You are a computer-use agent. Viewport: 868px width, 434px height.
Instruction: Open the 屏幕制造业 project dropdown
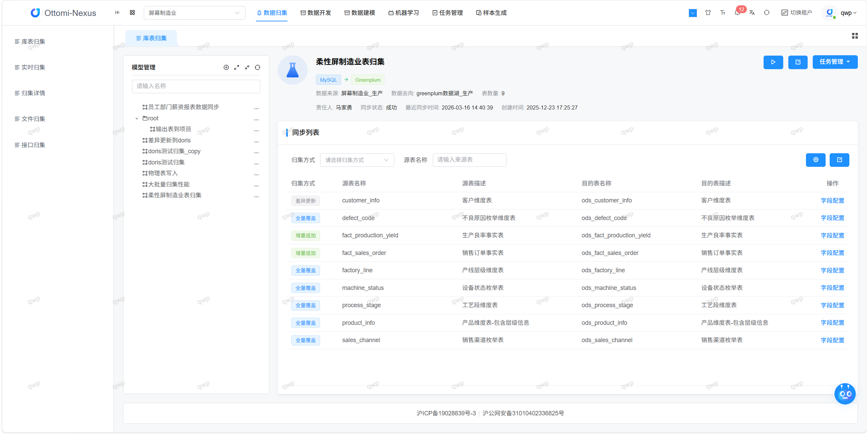[194, 13]
